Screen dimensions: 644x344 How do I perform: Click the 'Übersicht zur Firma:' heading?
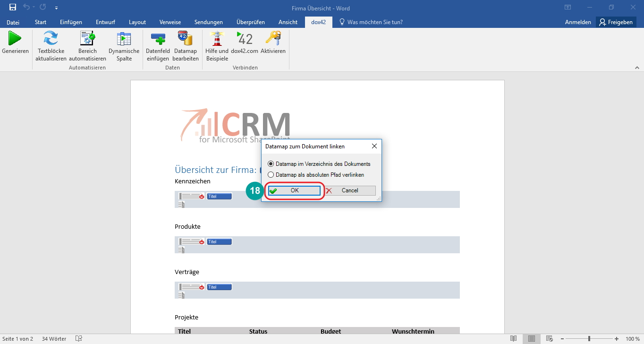[215, 170]
